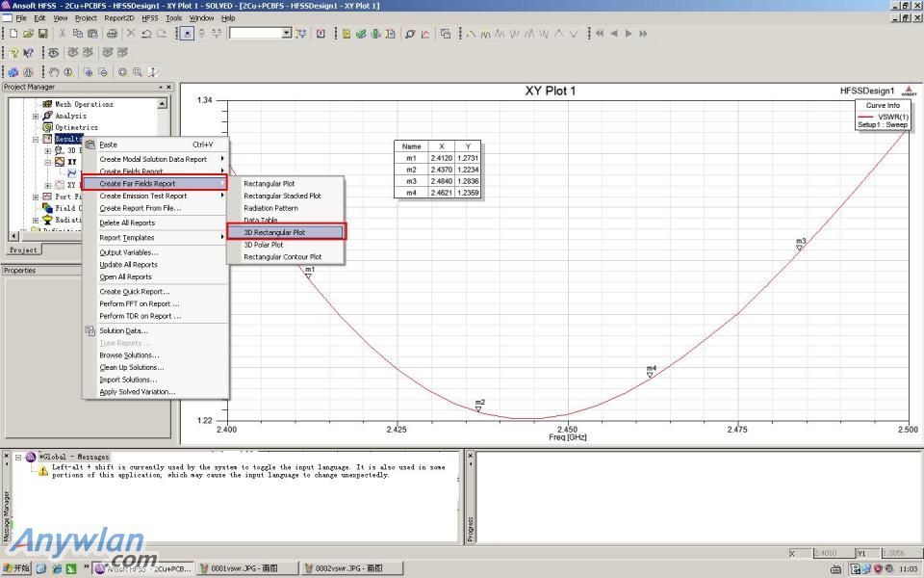Click the What's This pointer help icon
This screenshot has width=924, height=578.
tap(28, 53)
